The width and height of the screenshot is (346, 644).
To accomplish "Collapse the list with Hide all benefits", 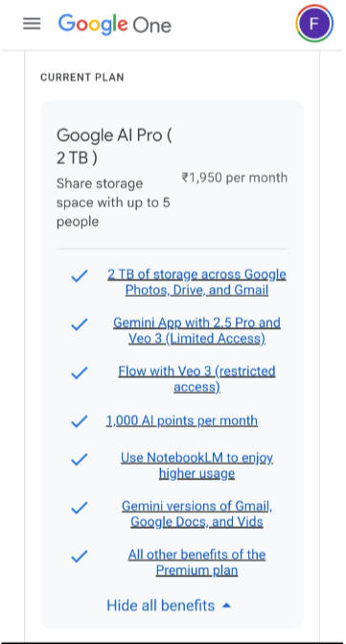I will pos(169,606).
